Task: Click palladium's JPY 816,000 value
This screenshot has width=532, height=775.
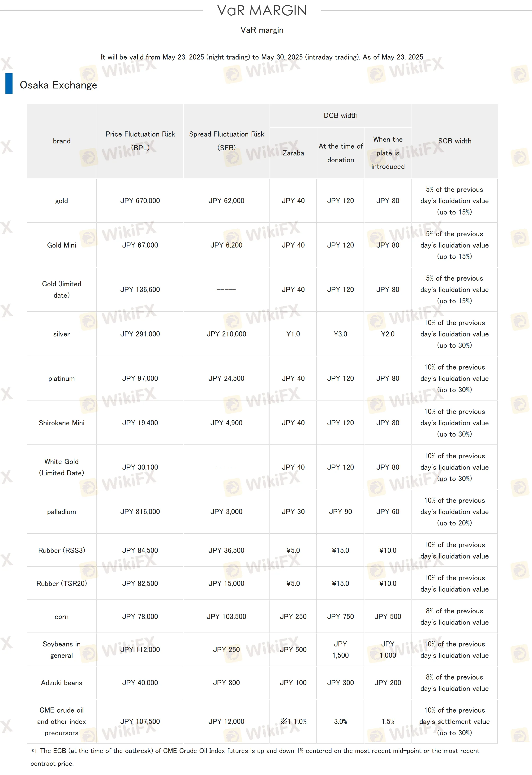Action: point(140,512)
